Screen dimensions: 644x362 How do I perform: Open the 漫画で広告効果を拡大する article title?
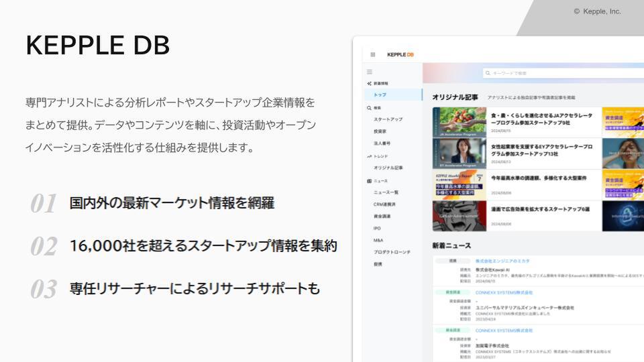(540, 209)
